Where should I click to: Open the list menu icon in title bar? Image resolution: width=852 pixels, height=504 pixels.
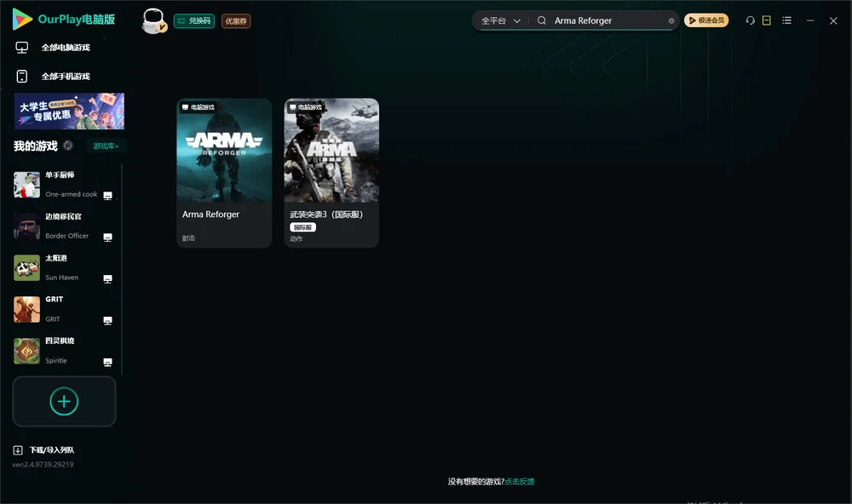786,20
